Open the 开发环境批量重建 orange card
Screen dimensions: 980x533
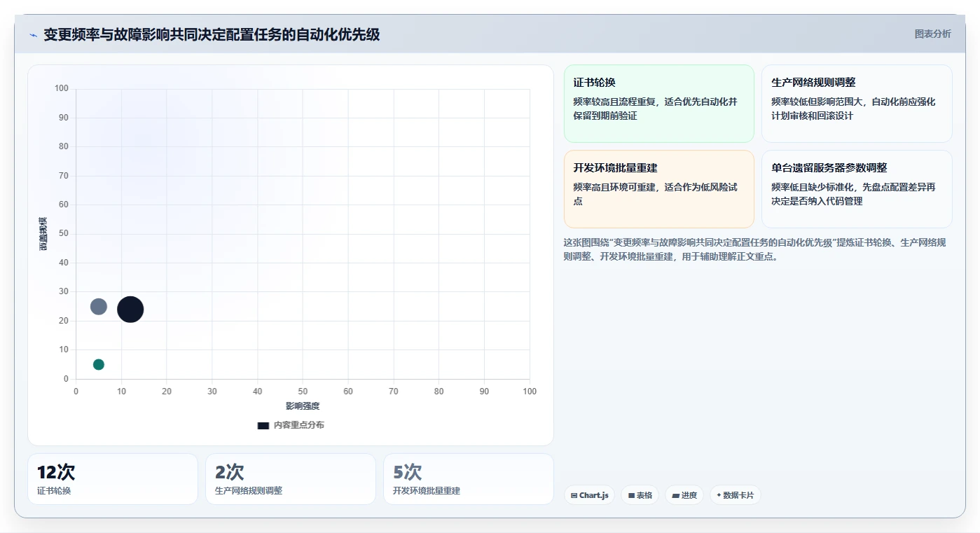pyautogui.click(x=658, y=189)
